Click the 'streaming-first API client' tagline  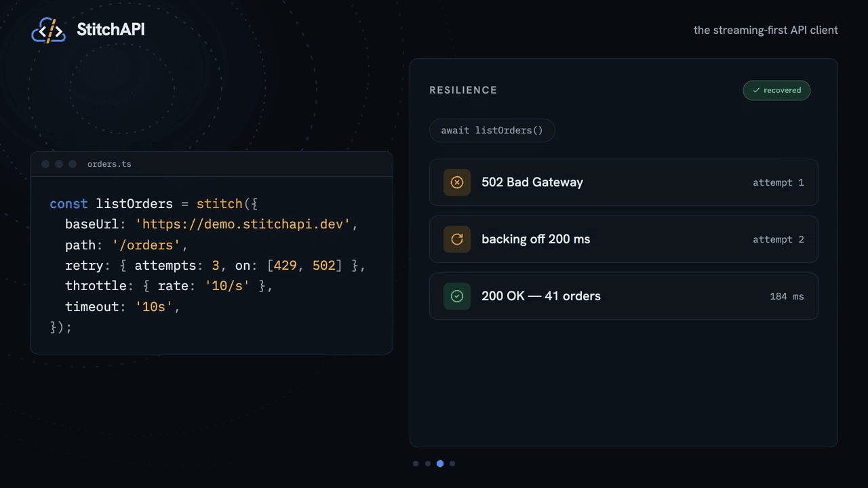click(x=766, y=30)
